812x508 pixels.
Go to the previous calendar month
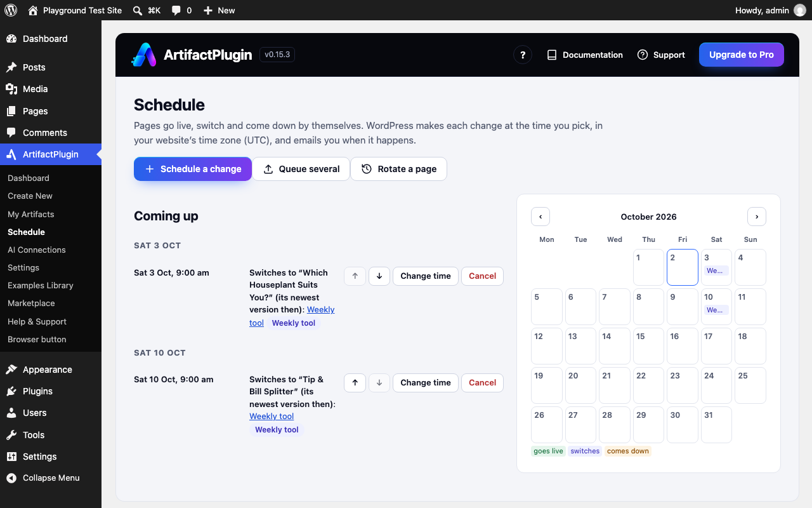540,217
